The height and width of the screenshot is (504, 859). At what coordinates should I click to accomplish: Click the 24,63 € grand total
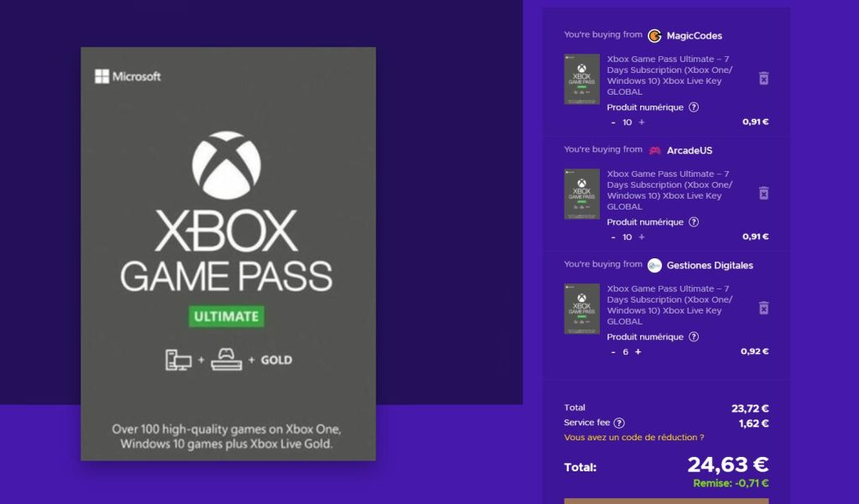[728, 465]
